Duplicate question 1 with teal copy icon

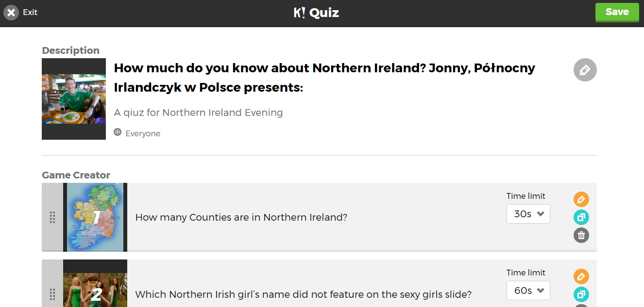[x=581, y=217]
